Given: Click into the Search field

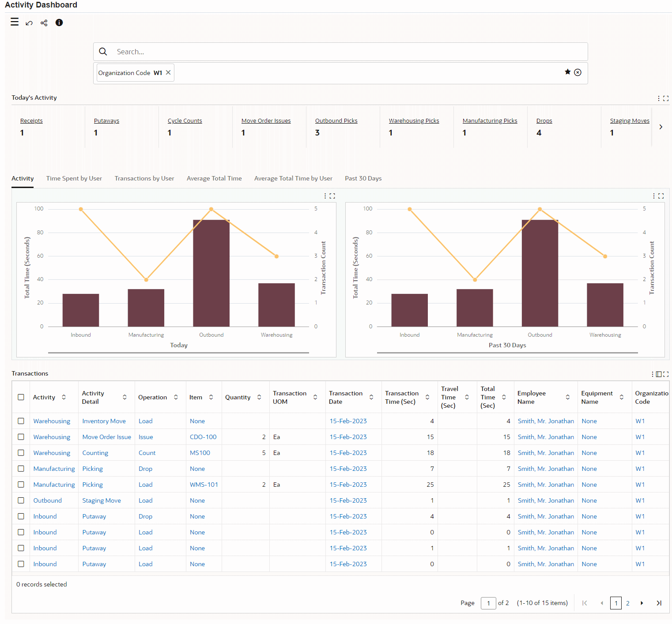Looking at the screenshot, I should (340, 52).
